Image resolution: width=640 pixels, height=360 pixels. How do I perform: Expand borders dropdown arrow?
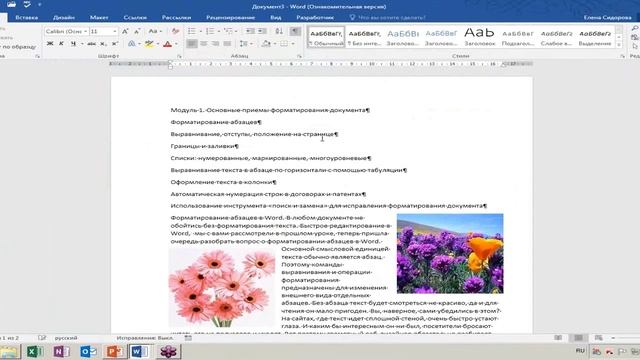click(293, 44)
